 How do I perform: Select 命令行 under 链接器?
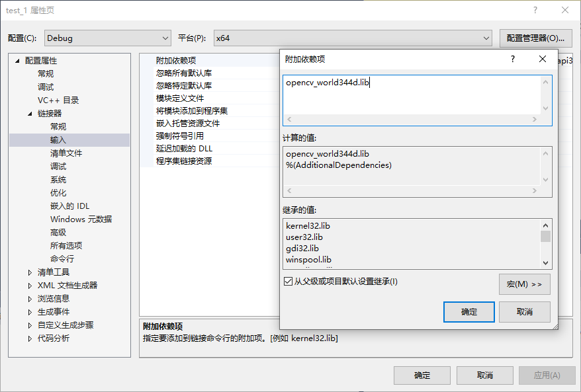[62, 259]
